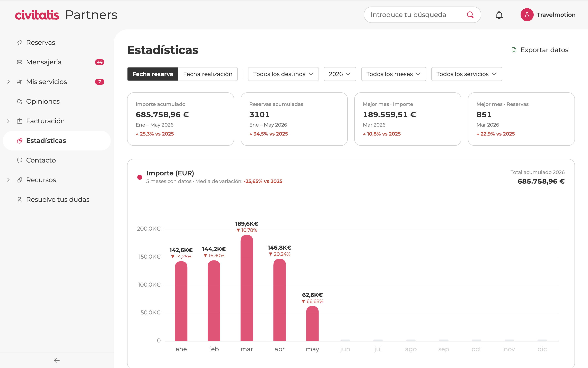The image size is (588, 368).
Task: Click the feb bar in chart
Action: tap(214, 301)
